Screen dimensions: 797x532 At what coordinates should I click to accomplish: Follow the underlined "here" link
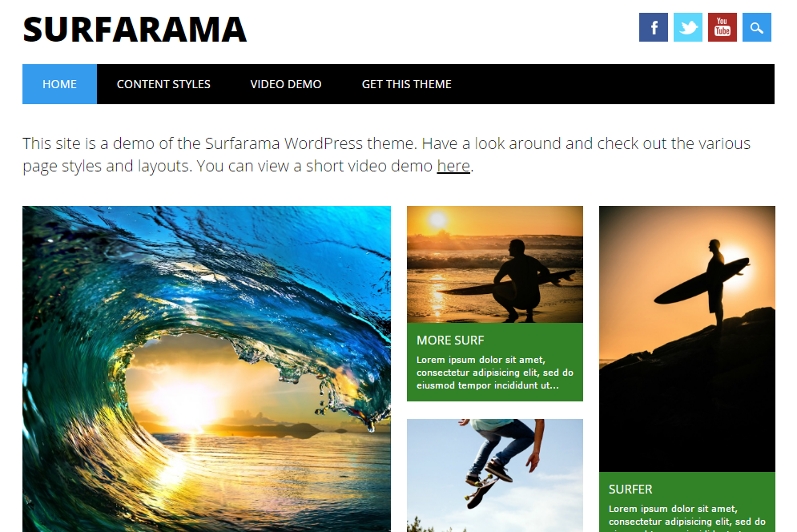tap(453, 166)
